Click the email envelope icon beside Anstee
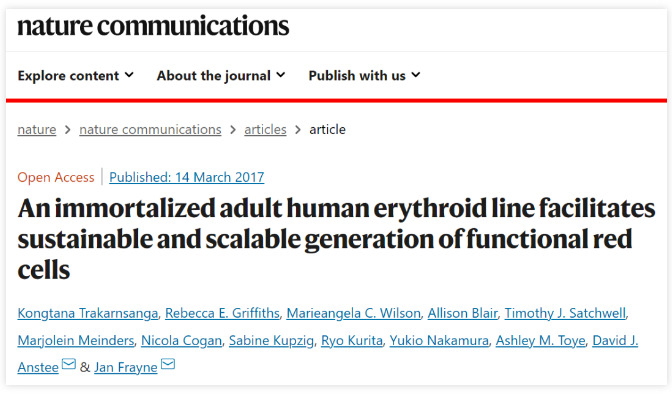The height and width of the screenshot is (394, 672). point(69,364)
